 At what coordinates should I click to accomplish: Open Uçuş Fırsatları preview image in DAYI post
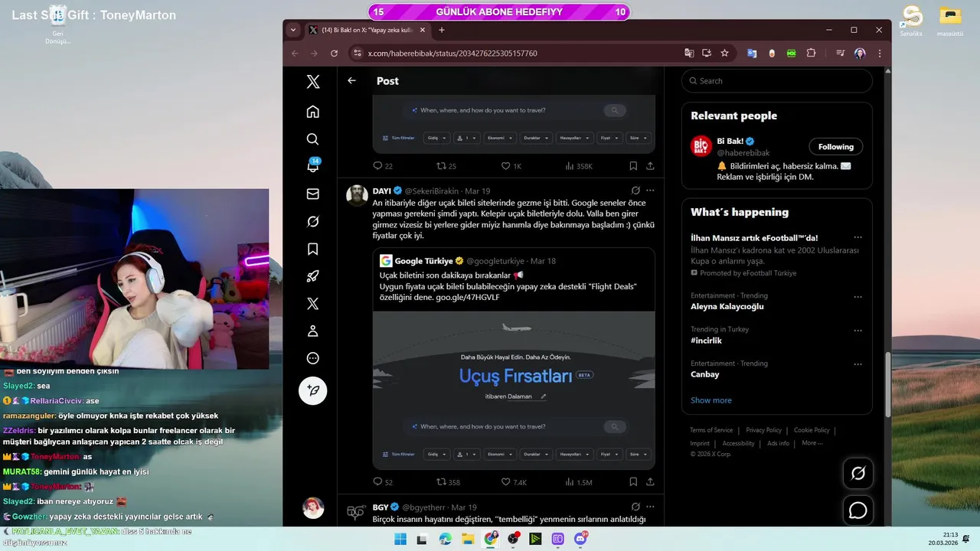point(514,390)
